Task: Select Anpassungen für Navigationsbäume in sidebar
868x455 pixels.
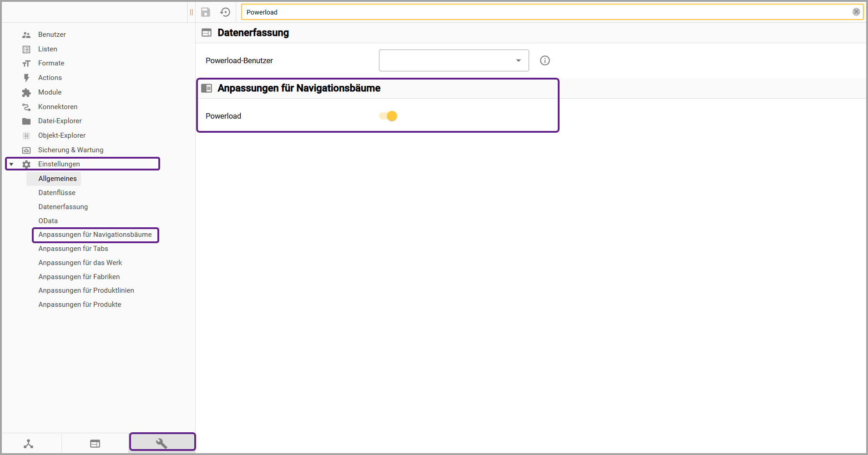Action: [x=95, y=235]
